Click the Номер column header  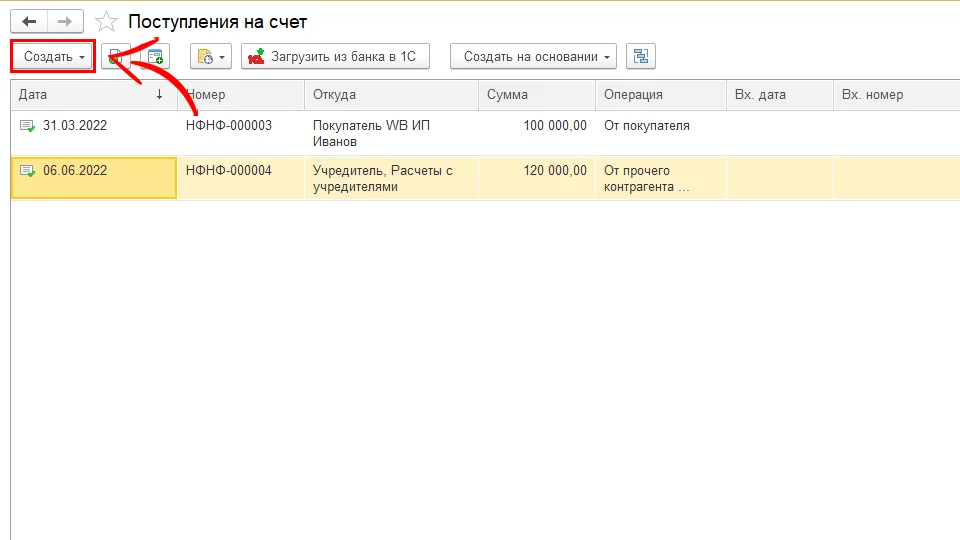coord(240,95)
